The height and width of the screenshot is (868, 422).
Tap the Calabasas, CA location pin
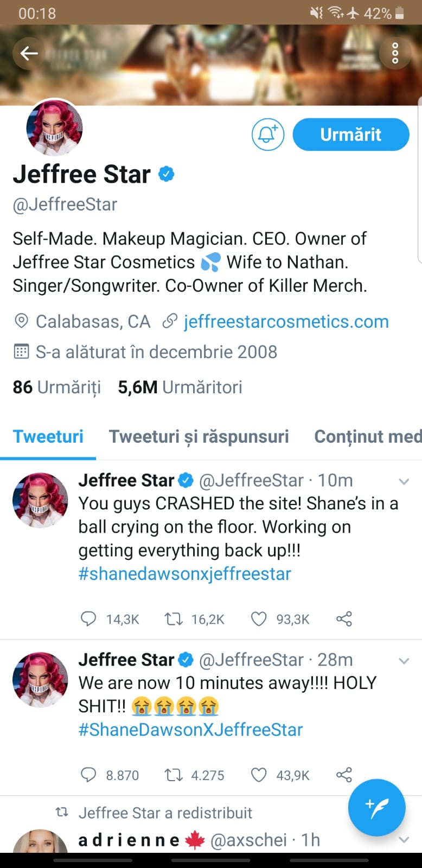click(x=21, y=321)
